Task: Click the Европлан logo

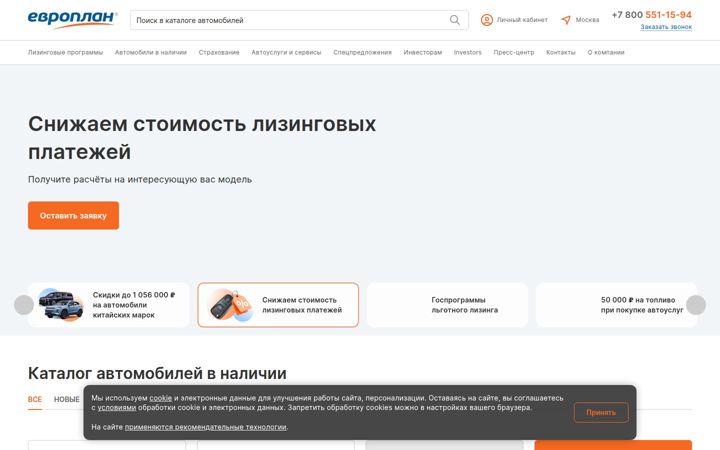Action: click(x=73, y=20)
